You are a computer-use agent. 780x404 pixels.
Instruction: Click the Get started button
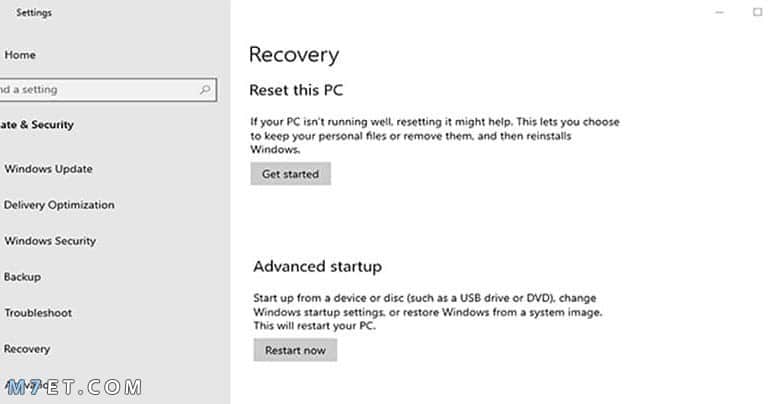pyautogui.click(x=291, y=174)
